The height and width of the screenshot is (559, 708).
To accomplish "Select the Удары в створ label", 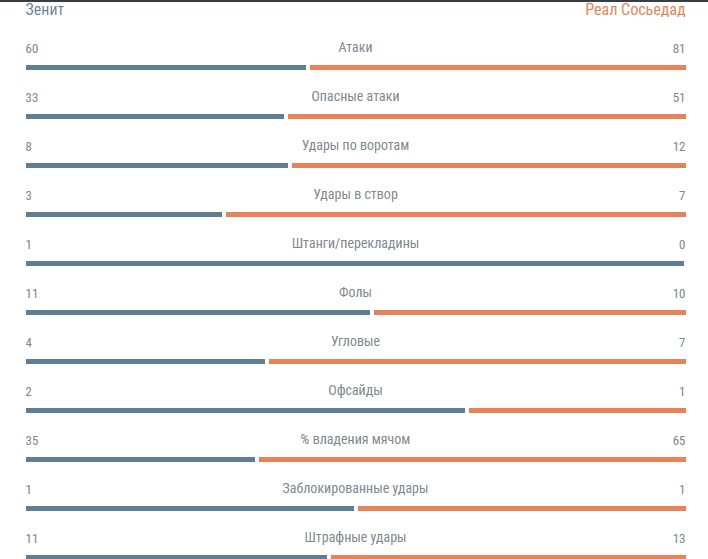I will tap(355, 195).
